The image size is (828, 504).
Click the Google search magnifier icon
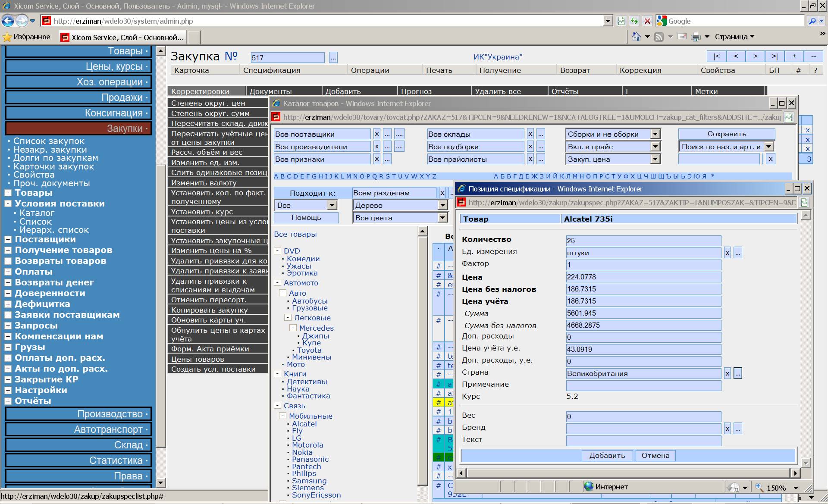(x=812, y=21)
